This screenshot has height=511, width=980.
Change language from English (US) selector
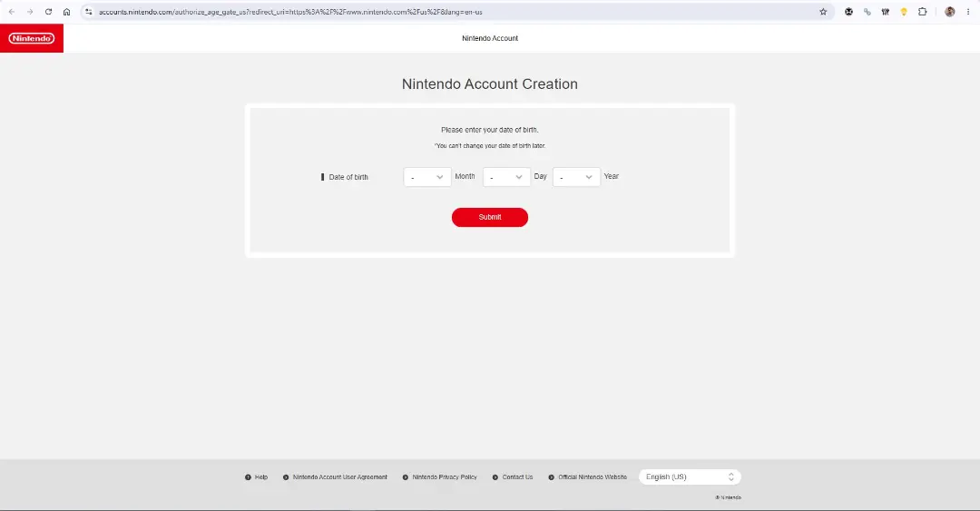tap(690, 477)
